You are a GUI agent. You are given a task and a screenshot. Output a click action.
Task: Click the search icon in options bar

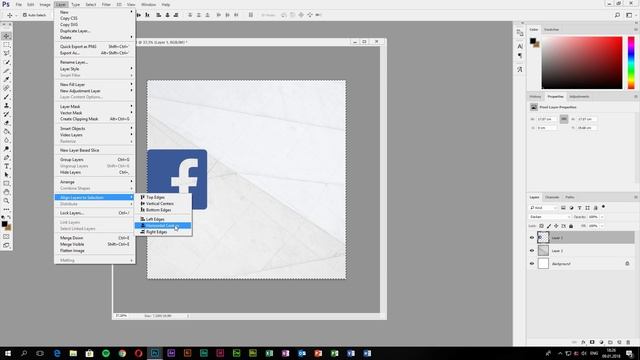point(618,15)
